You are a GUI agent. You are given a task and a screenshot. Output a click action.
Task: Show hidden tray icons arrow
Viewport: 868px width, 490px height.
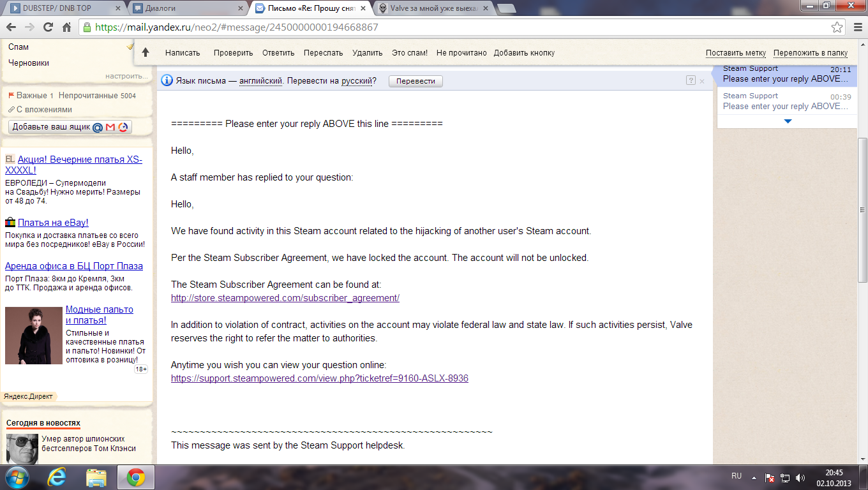pyautogui.click(x=755, y=477)
